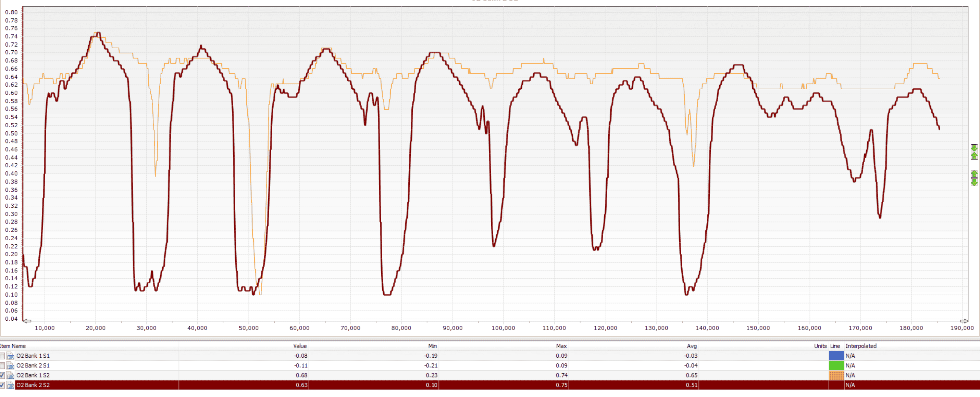Click the Interpolated column header

click(912, 346)
